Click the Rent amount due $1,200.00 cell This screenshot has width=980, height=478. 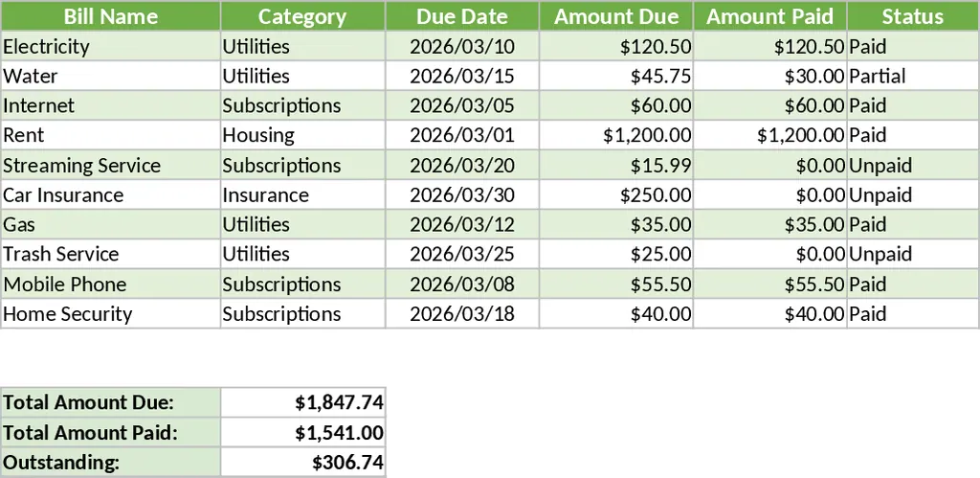tap(616, 135)
